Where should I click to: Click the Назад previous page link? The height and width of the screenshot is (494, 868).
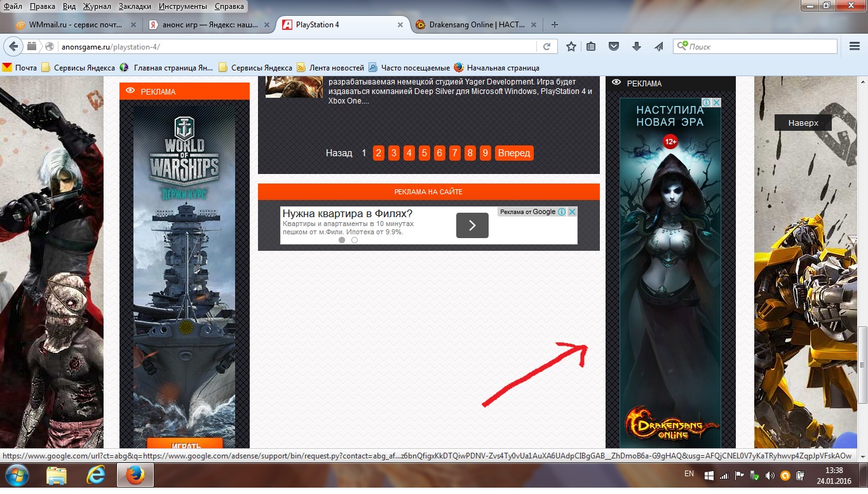point(339,153)
